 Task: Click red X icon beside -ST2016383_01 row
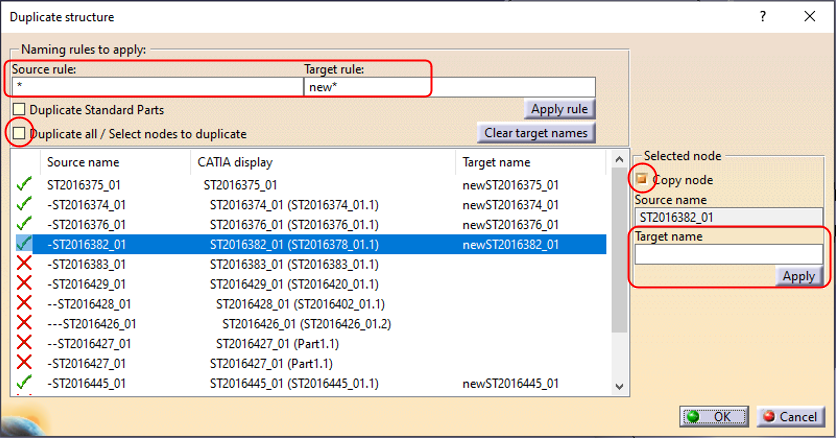[25, 264]
